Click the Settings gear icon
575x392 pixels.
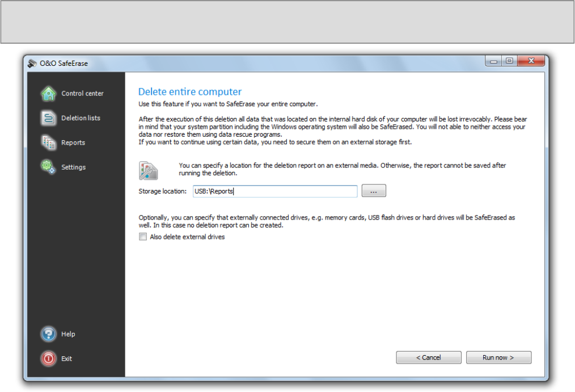[48, 167]
